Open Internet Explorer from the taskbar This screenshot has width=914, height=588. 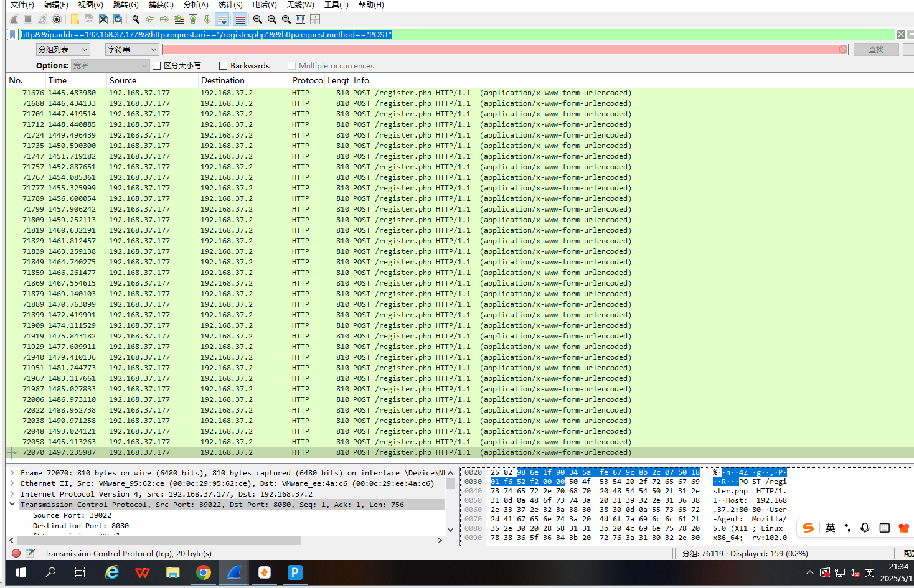[112, 572]
